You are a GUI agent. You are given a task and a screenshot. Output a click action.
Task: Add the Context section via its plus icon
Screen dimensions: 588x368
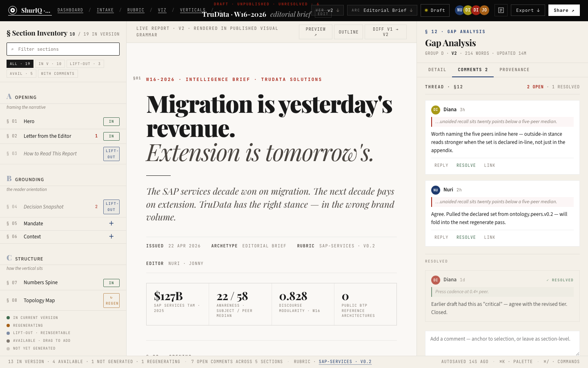111,236
